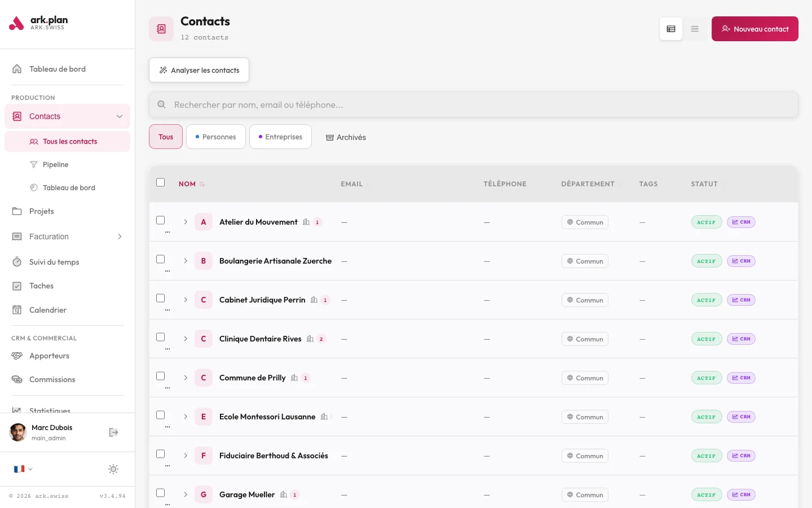Expand the Clinique Dentaire Rives row
The height and width of the screenshot is (508, 812).
[186, 339]
